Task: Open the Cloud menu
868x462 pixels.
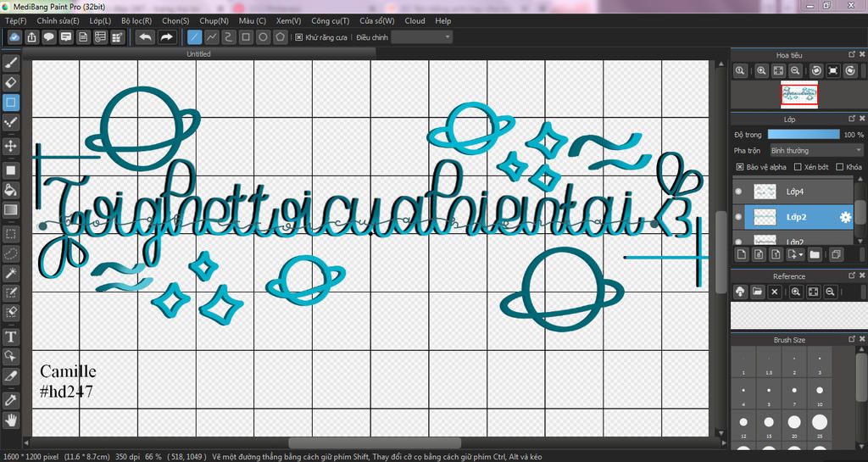Action: tap(415, 20)
